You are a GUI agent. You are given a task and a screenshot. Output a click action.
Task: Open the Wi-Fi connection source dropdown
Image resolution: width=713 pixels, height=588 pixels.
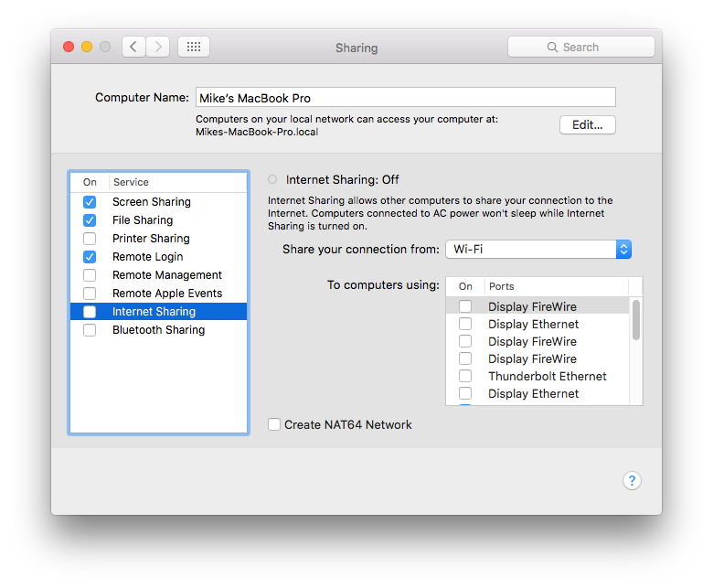pyautogui.click(x=537, y=249)
